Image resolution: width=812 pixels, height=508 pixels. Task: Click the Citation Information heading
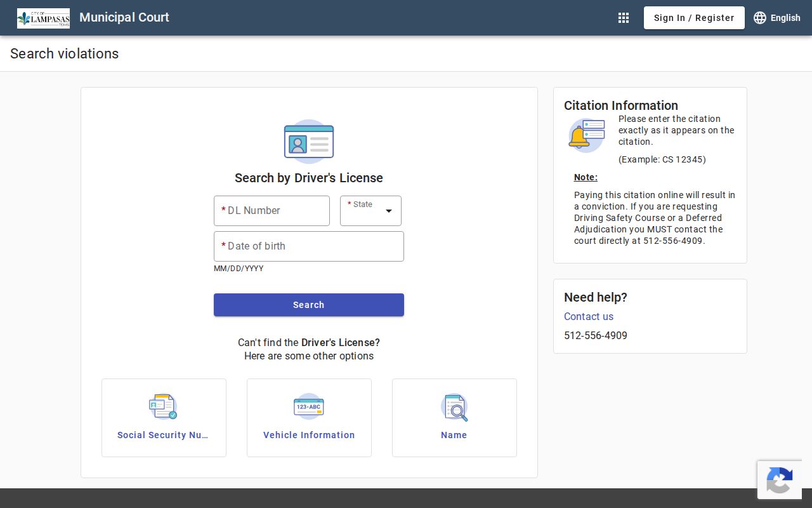621,105
